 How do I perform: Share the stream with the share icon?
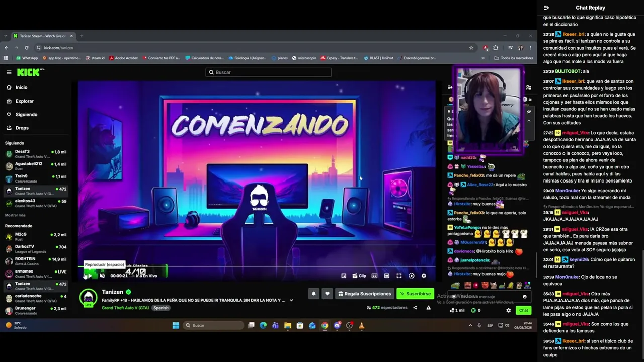pos(415,307)
